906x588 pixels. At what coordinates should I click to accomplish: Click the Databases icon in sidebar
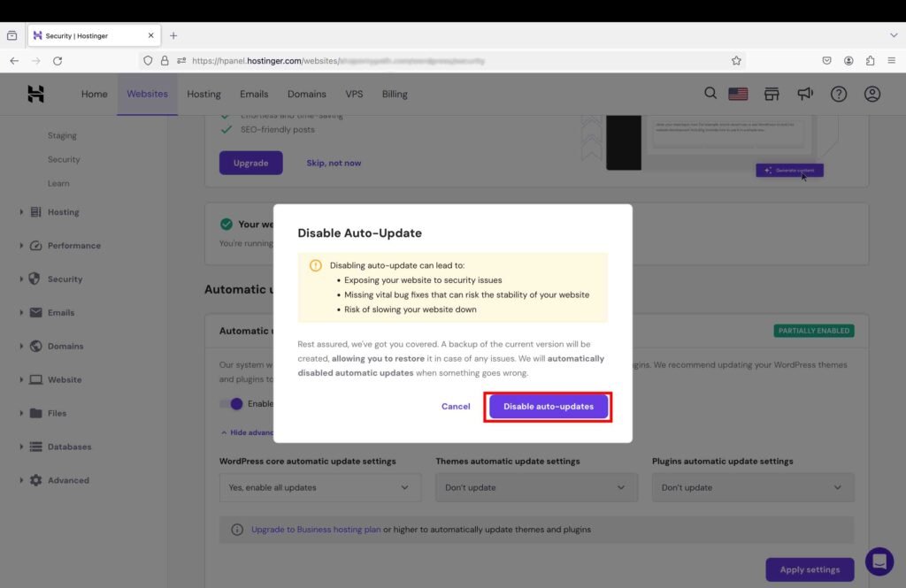pos(35,447)
